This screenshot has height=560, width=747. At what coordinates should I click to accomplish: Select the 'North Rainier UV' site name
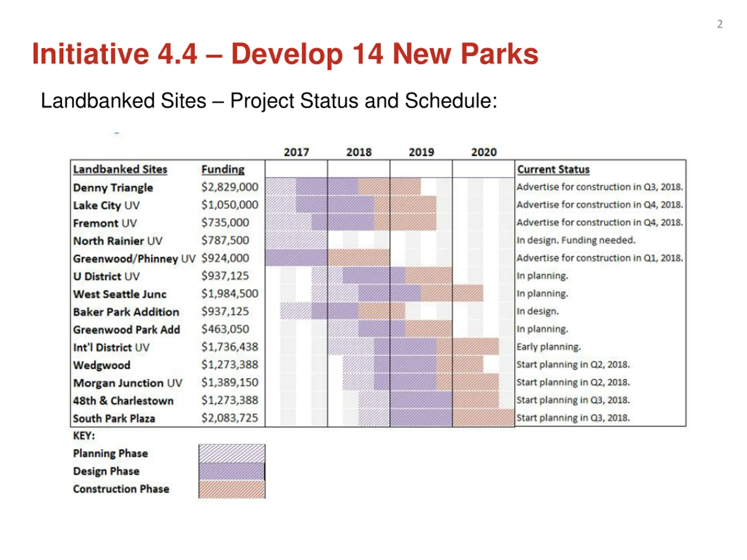[118, 241]
